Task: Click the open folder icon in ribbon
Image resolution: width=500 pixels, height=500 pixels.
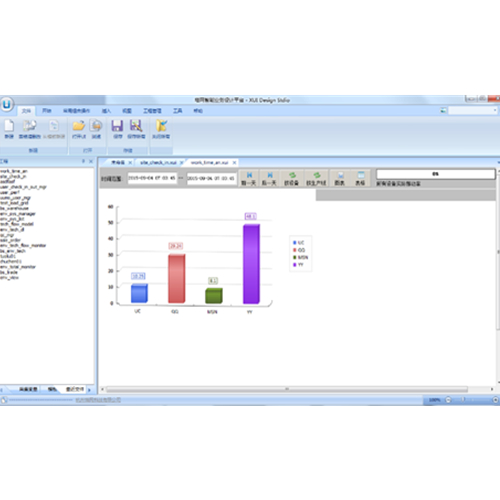Action: 79,126
